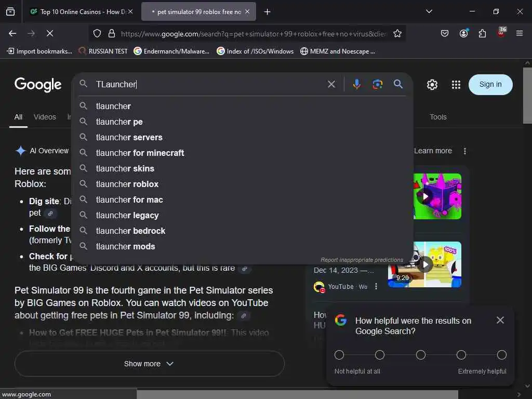
Task: List all tabs dropdown arrow
Action: pos(429,11)
